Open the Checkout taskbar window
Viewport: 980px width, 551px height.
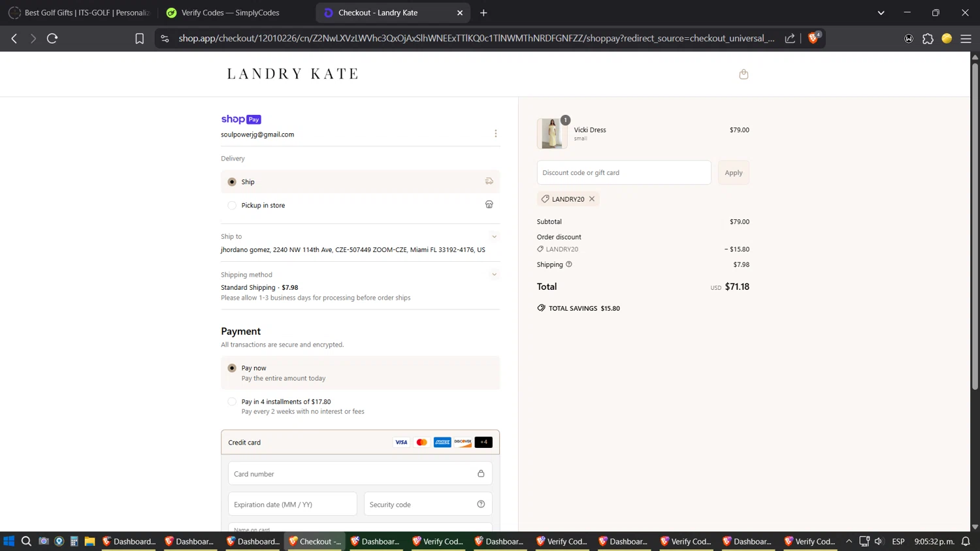point(315,541)
